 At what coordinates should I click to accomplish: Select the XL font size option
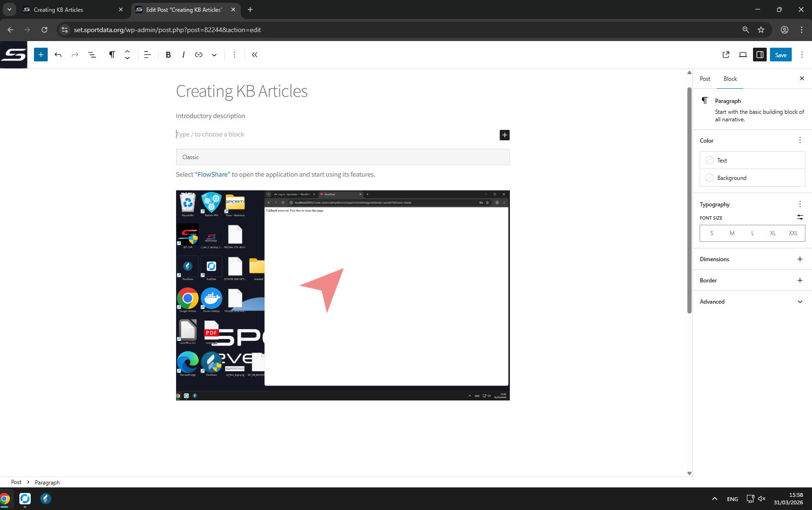click(x=772, y=233)
